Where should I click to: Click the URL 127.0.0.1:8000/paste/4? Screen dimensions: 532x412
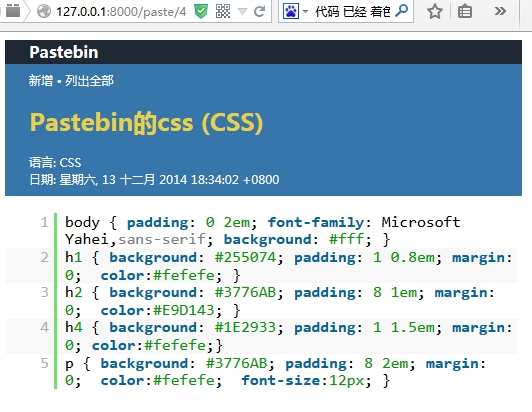pos(121,12)
